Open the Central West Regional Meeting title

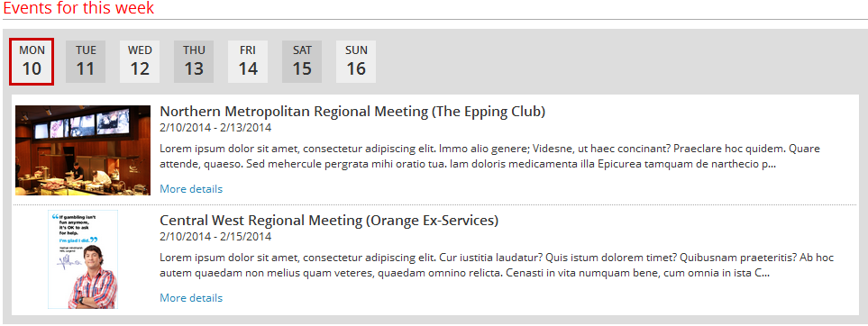329,221
